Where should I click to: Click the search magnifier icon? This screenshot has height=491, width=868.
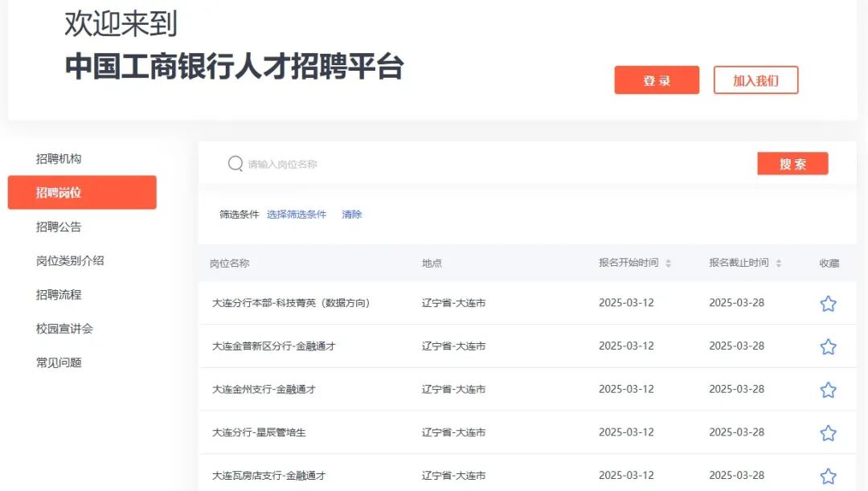234,163
